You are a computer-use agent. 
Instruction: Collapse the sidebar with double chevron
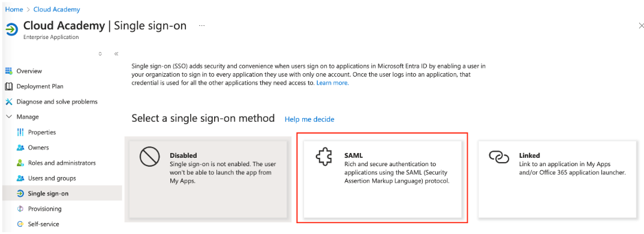pyautogui.click(x=116, y=53)
